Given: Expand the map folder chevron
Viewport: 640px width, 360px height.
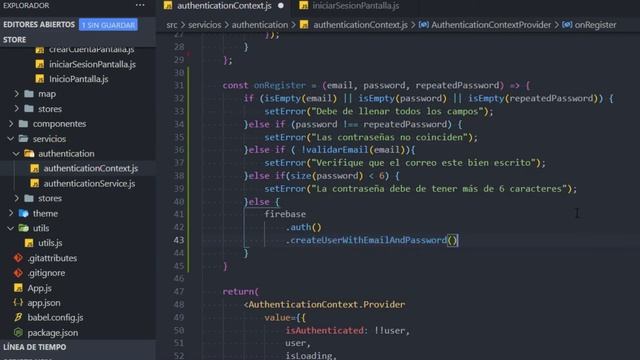Looking at the screenshot, I should pyautogui.click(x=16, y=94).
